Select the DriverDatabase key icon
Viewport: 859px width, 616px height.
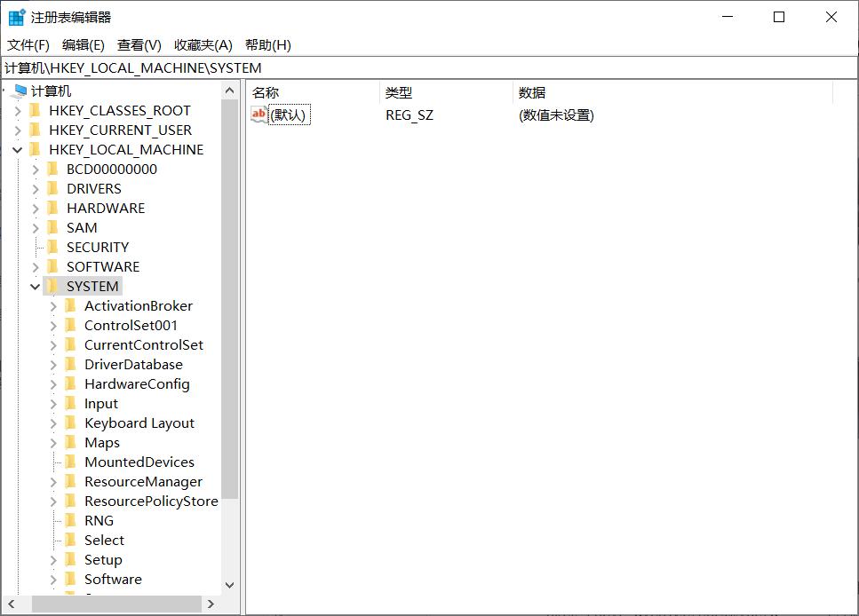72,364
